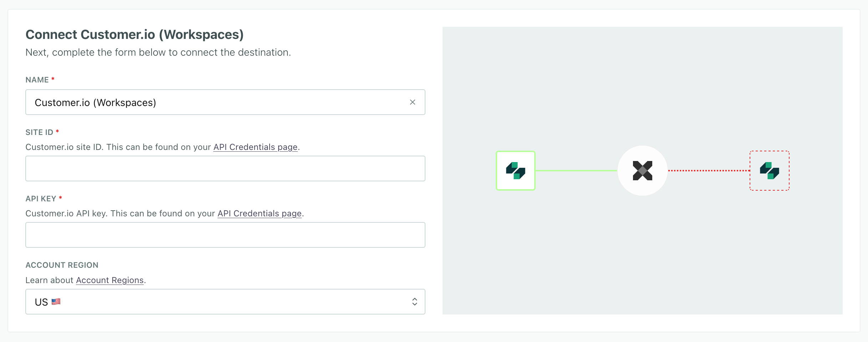
Task: Click the central X connector icon
Action: pyautogui.click(x=642, y=171)
